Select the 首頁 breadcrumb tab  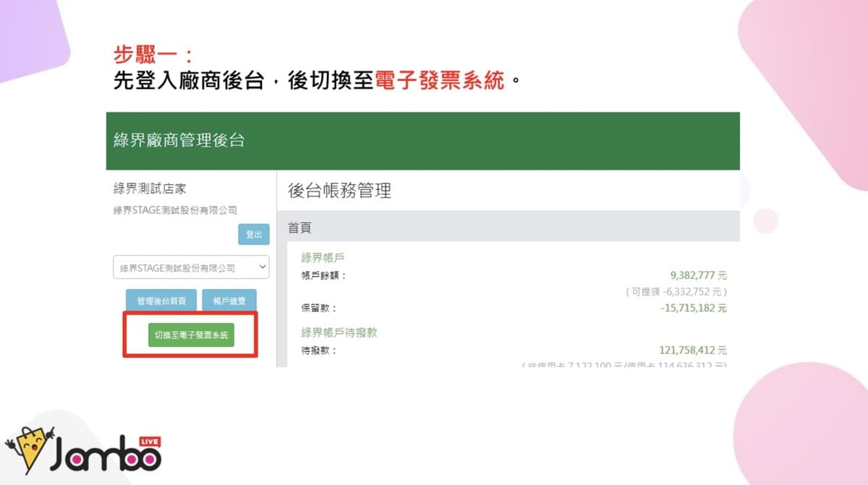pos(299,227)
